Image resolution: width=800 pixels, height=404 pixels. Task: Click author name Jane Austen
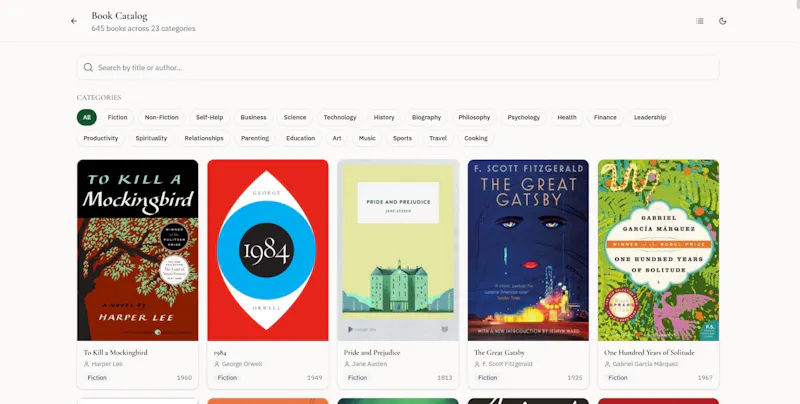click(x=369, y=364)
